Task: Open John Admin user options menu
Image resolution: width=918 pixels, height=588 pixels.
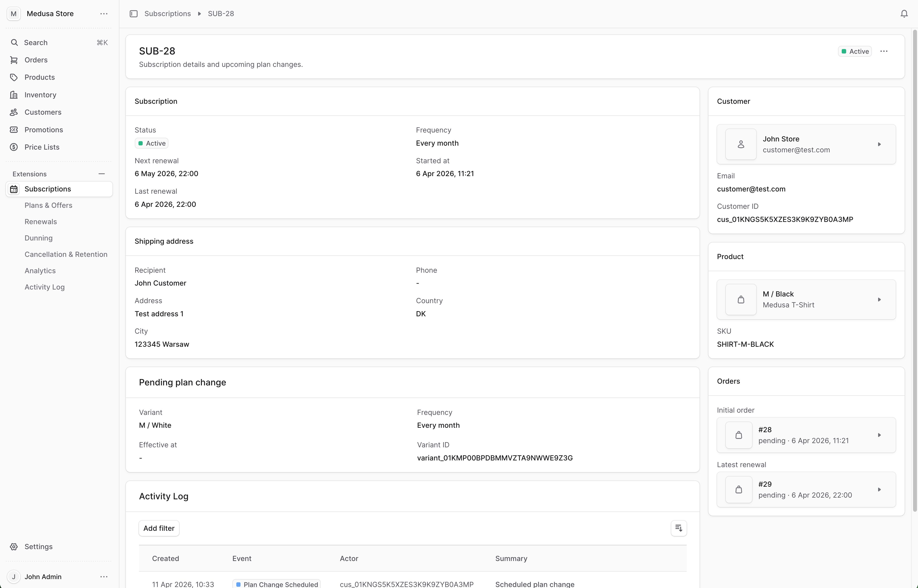Action: [104, 577]
